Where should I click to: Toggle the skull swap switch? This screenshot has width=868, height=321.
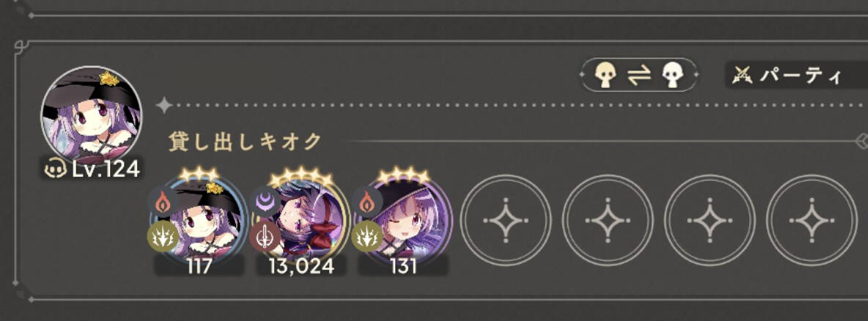point(639,75)
